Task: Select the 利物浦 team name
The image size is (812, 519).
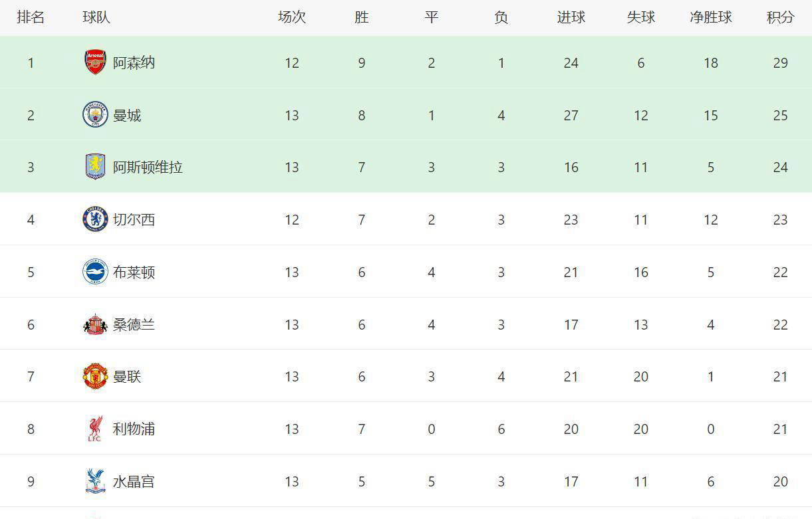Action: [x=134, y=429]
